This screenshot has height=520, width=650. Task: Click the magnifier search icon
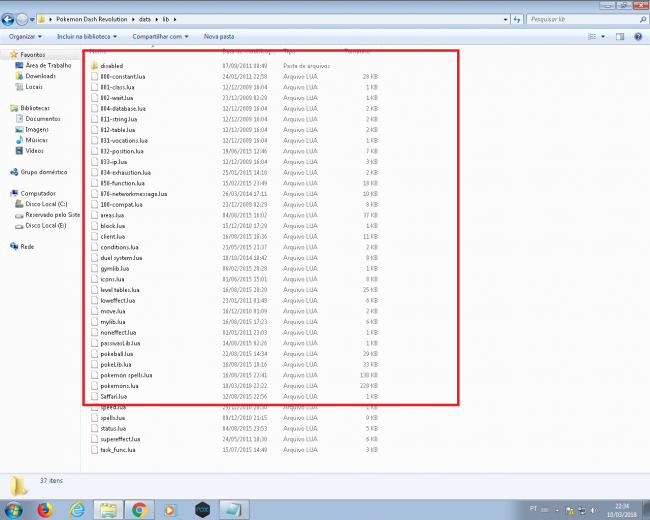tap(643, 19)
